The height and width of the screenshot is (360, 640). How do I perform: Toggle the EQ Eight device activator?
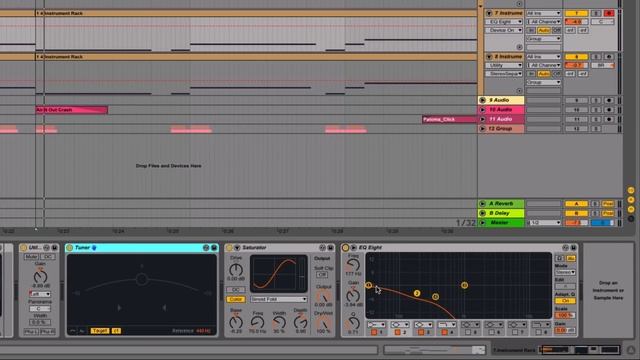[x=346, y=248]
